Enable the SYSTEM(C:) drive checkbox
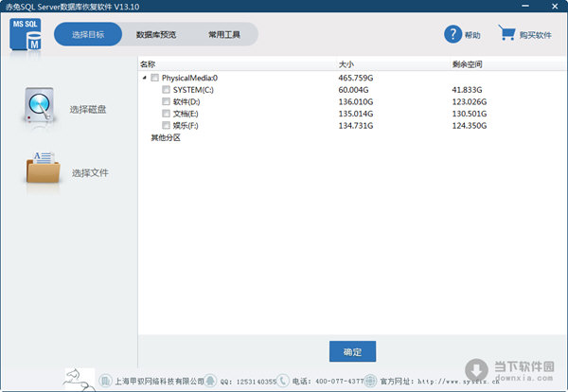568x392 pixels. [x=167, y=89]
